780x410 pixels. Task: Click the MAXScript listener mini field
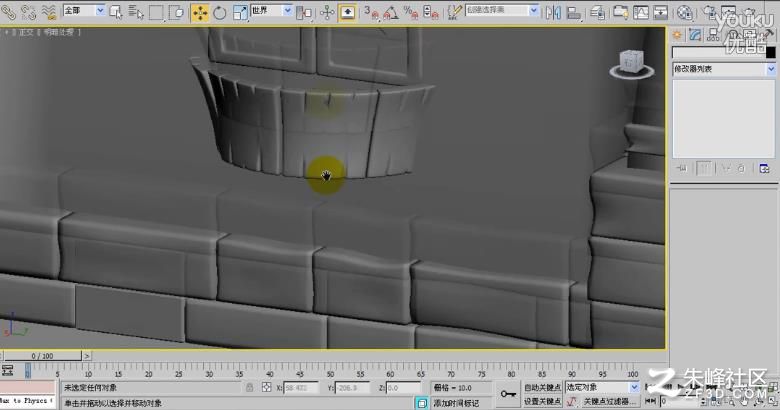click(27, 401)
